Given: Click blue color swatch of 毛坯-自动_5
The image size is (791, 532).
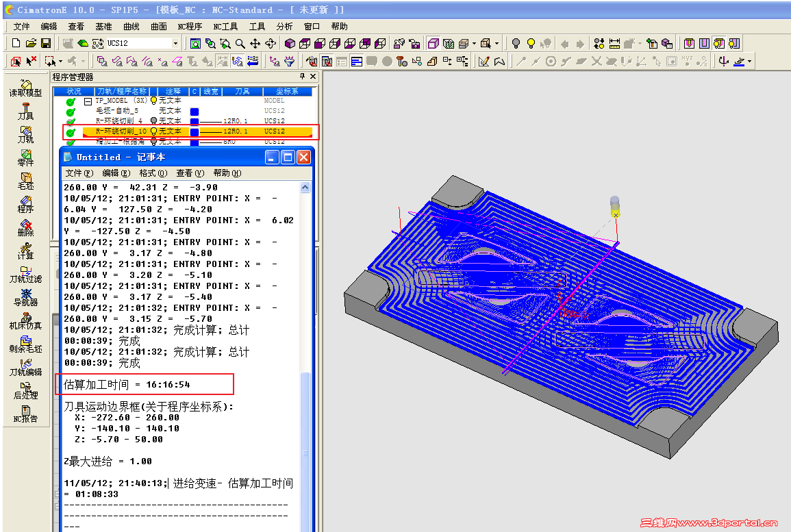Looking at the screenshot, I should coord(194,112).
